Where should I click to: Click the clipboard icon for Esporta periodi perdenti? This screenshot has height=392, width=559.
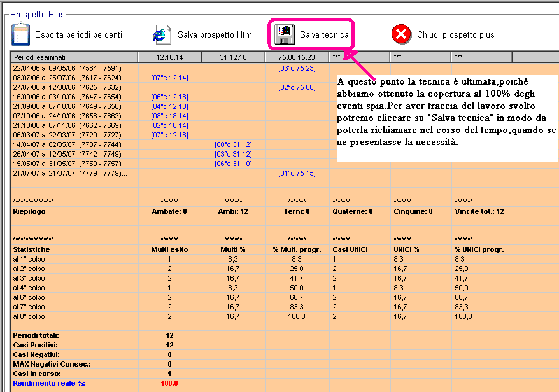[20, 34]
